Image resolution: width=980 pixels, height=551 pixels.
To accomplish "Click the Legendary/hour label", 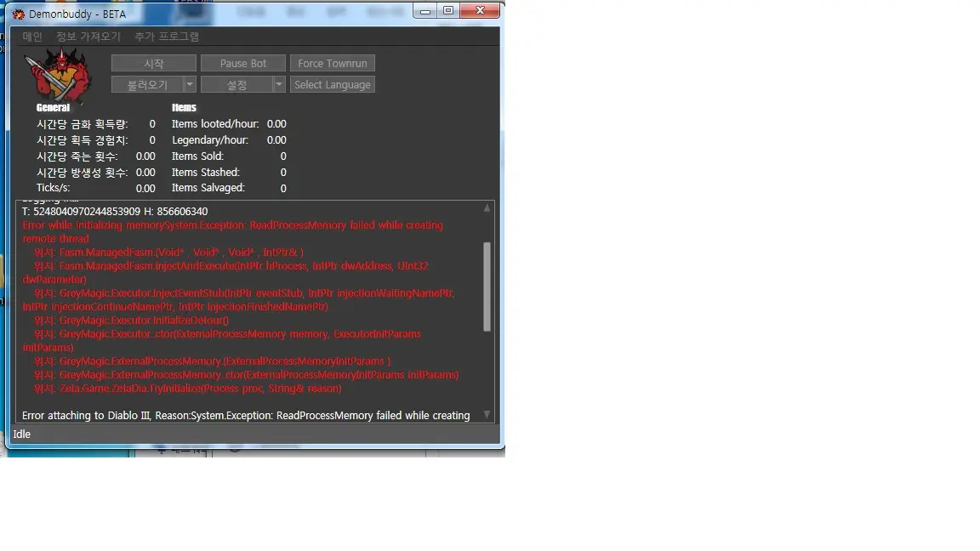I will pos(210,140).
